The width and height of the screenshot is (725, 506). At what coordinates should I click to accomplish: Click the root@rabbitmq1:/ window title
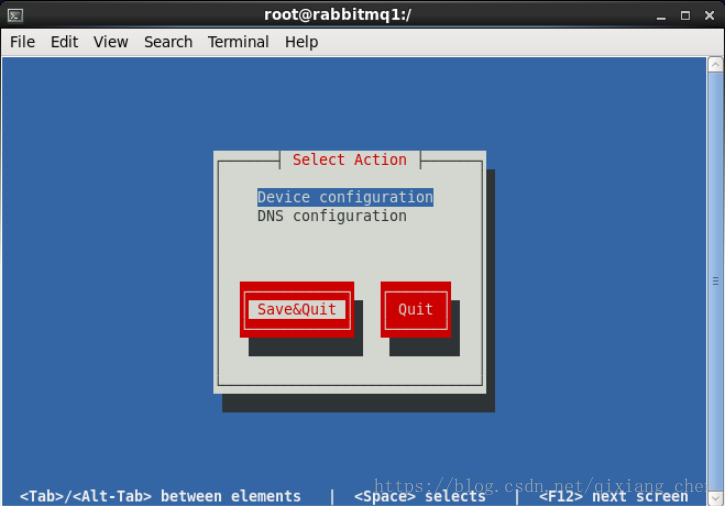pos(338,15)
